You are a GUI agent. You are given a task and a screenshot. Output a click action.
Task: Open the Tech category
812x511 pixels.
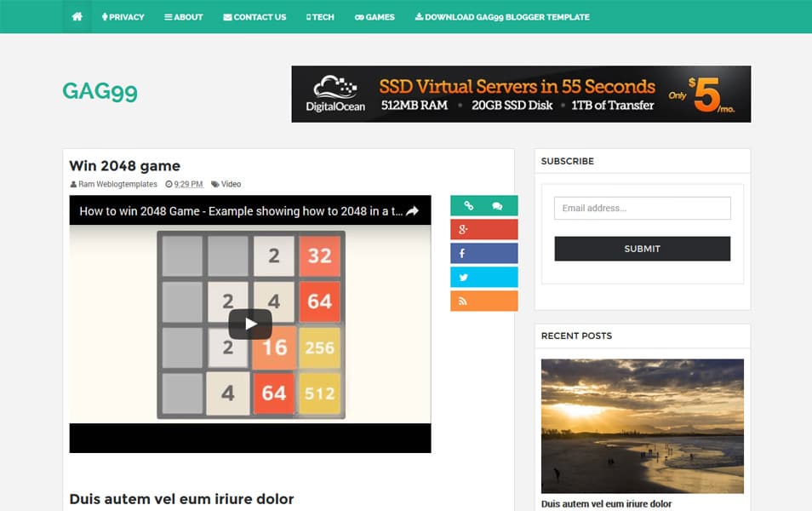pyautogui.click(x=320, y=17)
